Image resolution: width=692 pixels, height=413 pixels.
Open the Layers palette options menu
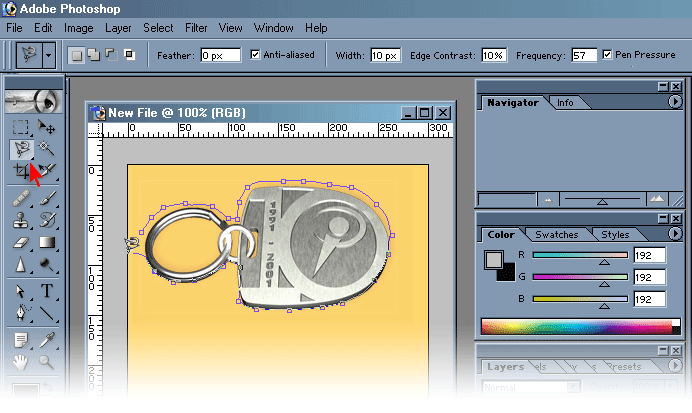point(675,366)
